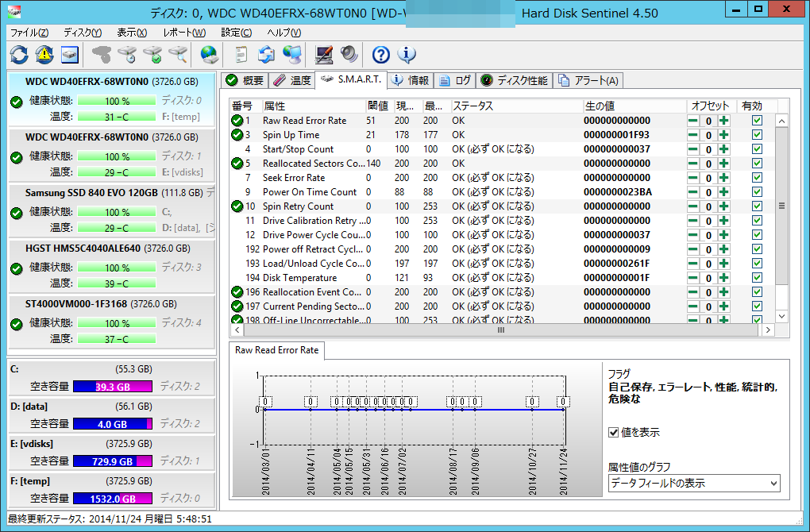Click the disk with green checkmark toolbar icon
Screen dimensions: 810x532
[153, 54]
